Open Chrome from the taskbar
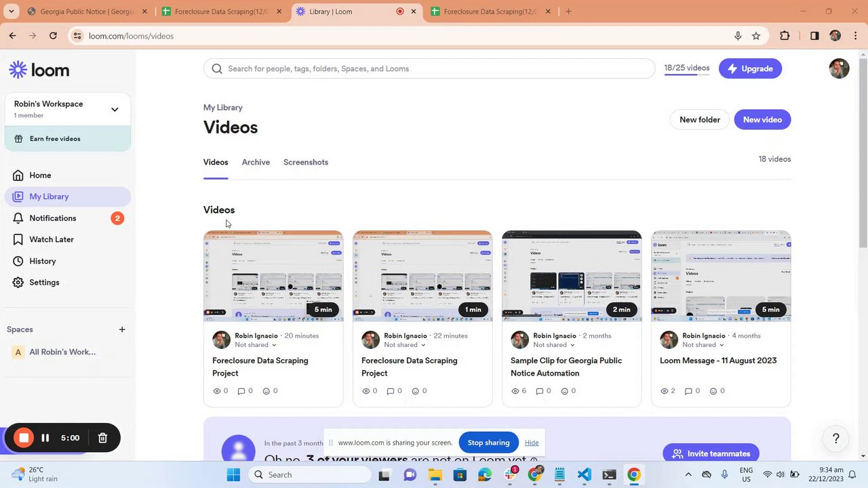Viewport: 868px width, 488px height. [x=633, y=474]
